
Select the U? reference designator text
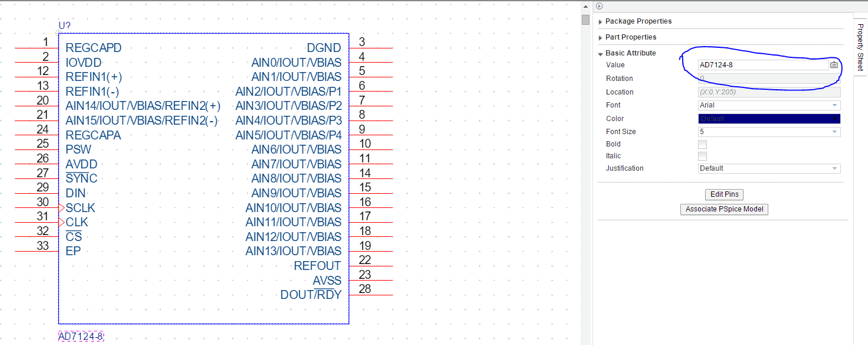point(64,25)
